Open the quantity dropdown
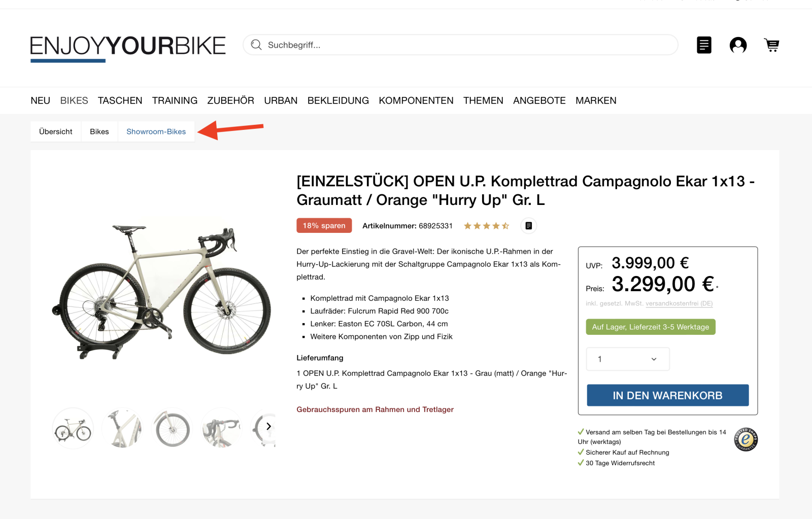Image resolution: width=812 pixels, height=519 pixels. (x=628, y=359)
